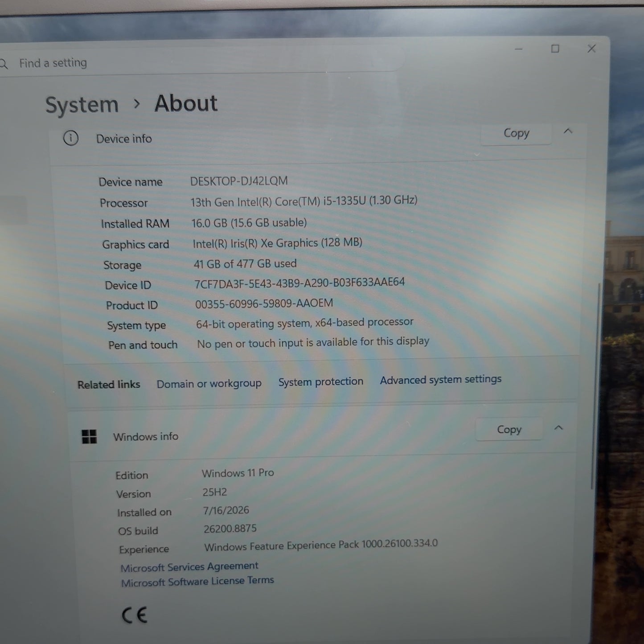Image resolution: width=644 pixels, height=644 pixels.
Task: Copy the Device info details
Action: (516, 133)
